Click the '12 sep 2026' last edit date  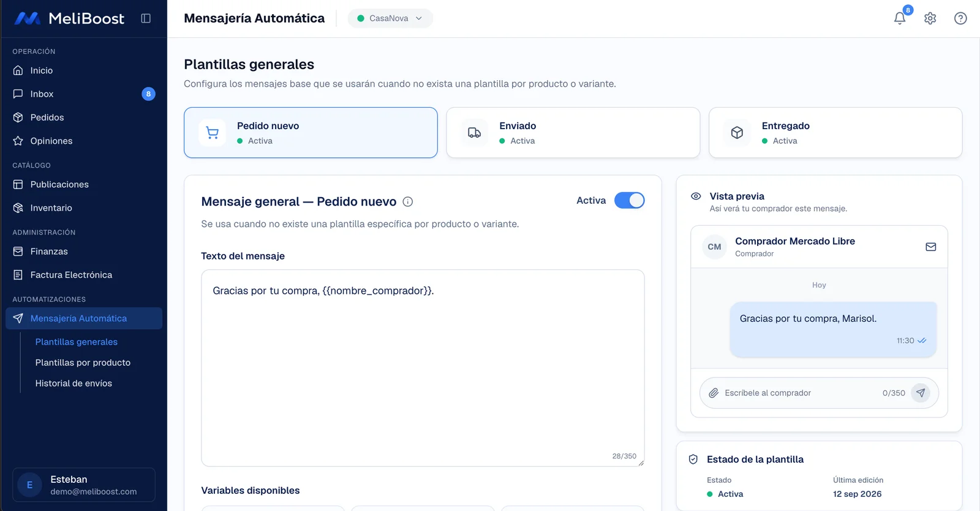[858, 494]
